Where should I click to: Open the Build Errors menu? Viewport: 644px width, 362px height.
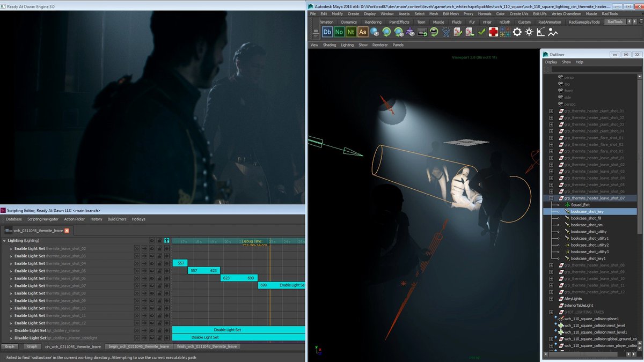116,219
